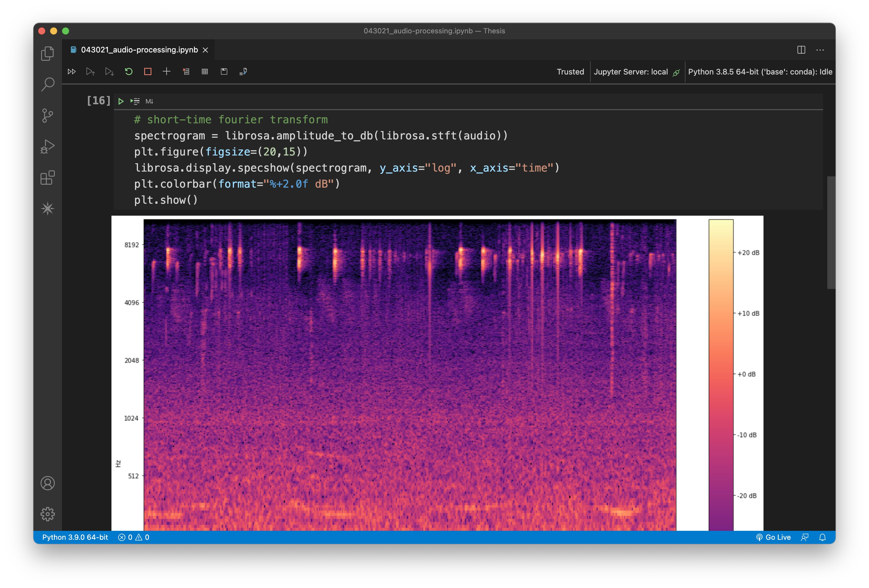869x588 pixels.
Task: Open the Search view in the activity bar
Action: [x=47, y=85]
